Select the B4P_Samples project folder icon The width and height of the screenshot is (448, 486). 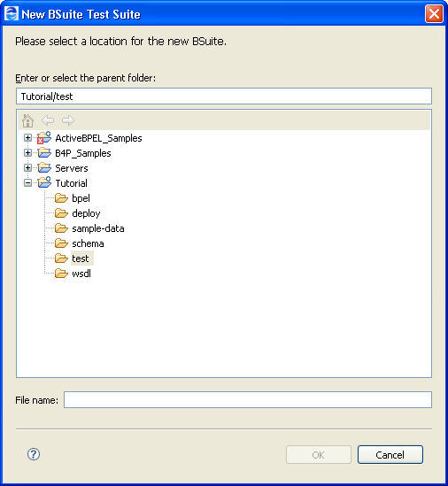click(x=44, y=153)
